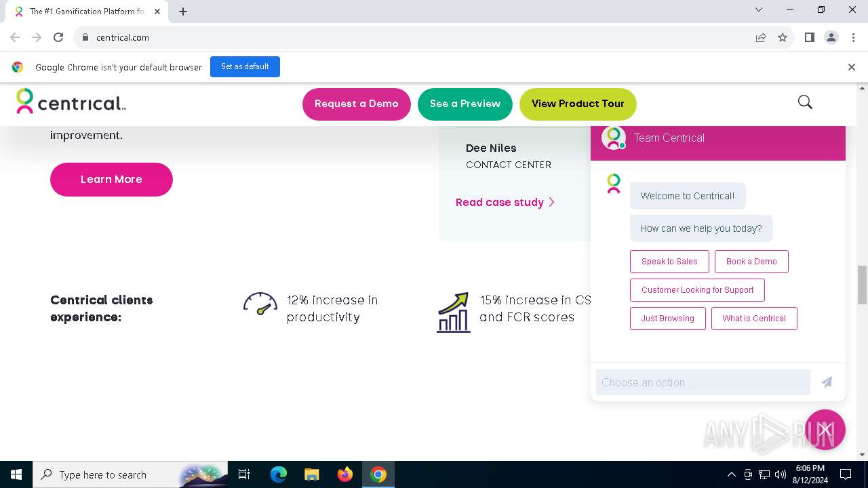Select the What is Centrical chat option
The width and height of the screenshot is (868, 488).
click(x=754, y=319)
